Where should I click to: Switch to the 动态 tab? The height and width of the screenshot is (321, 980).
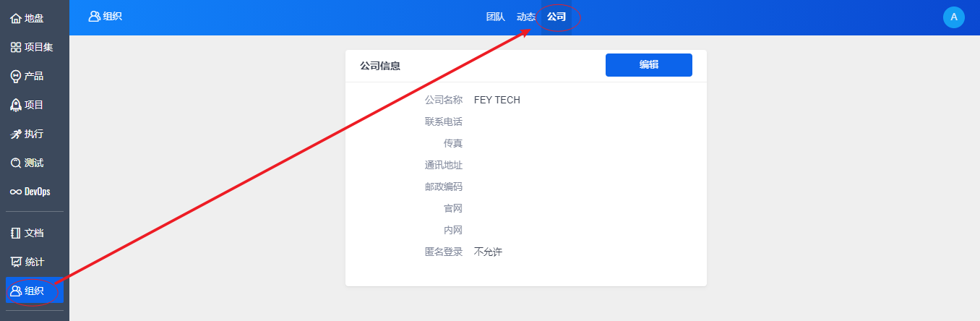tap(526, 17)
